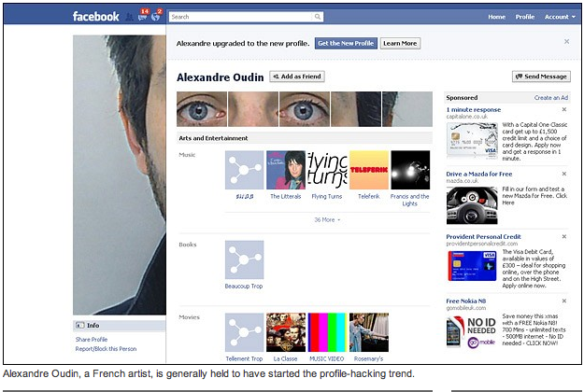Go to Home in top navigation
The height and width of the screenshot is (392, 584).
pos(496,17)
